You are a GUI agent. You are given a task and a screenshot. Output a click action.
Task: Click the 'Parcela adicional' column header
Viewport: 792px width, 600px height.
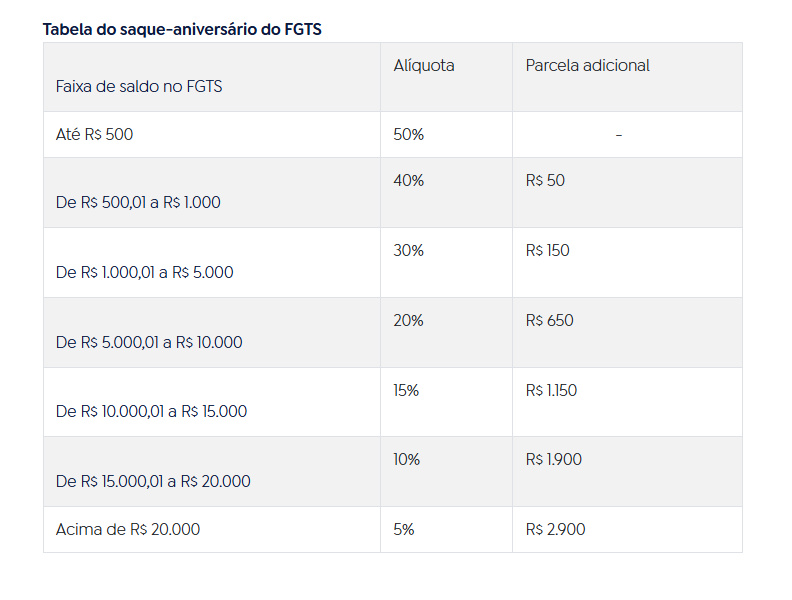pos(588,66)
